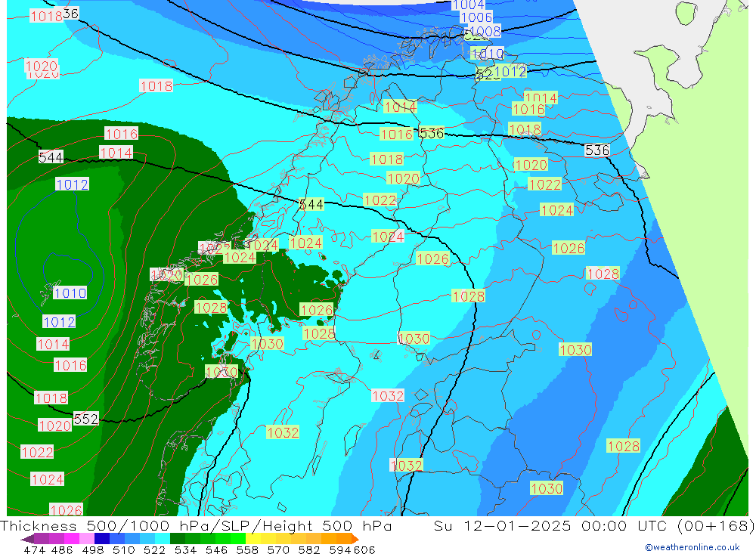Click the 606 legend value

pyautogui.click(x=364, y=549)
